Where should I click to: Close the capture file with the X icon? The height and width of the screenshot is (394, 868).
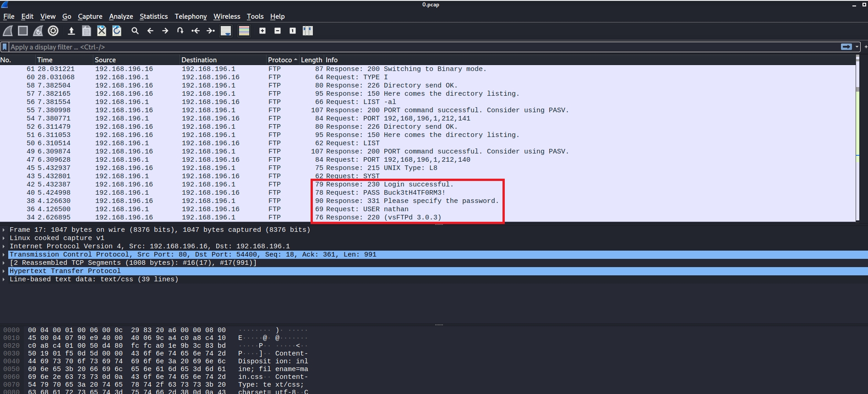click(x=102, y=31)
